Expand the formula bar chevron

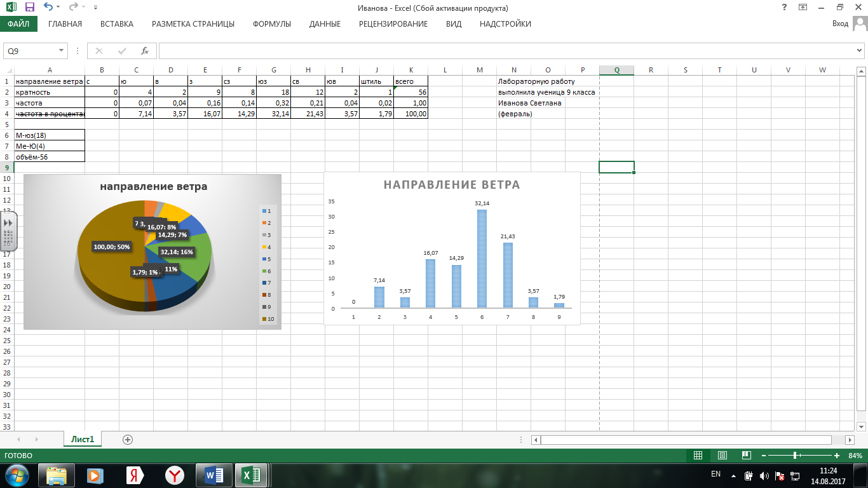point(860,51)
